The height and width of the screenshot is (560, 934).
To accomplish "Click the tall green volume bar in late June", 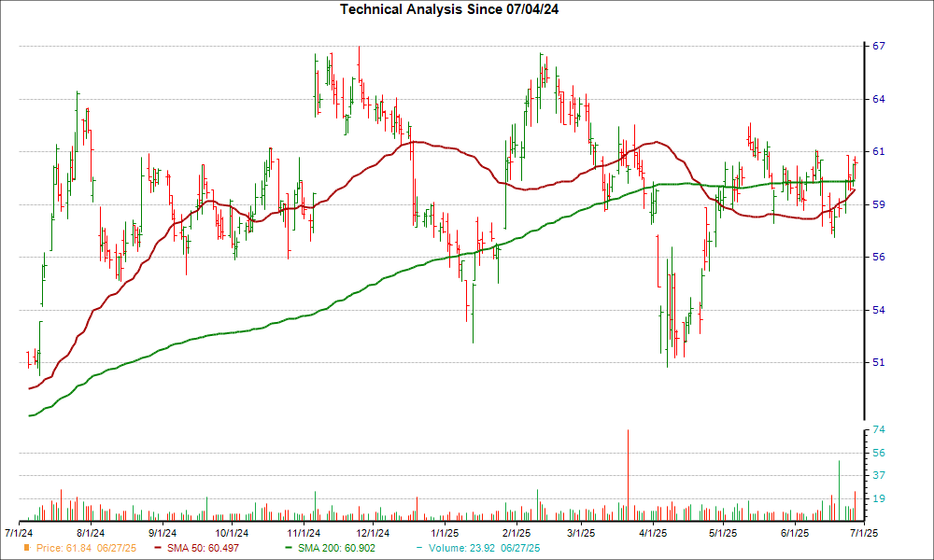I will (840, 490).
